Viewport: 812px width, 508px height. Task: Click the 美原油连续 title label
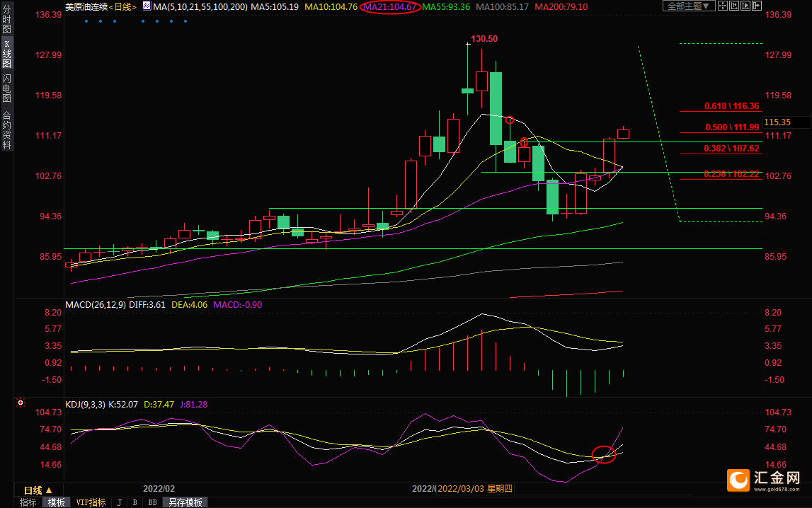coord(86,7)
